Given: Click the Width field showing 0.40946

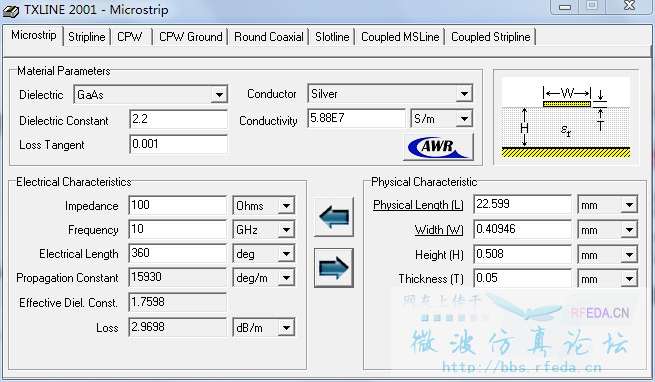Looking at the screenshot, I should tap(522, 229).
